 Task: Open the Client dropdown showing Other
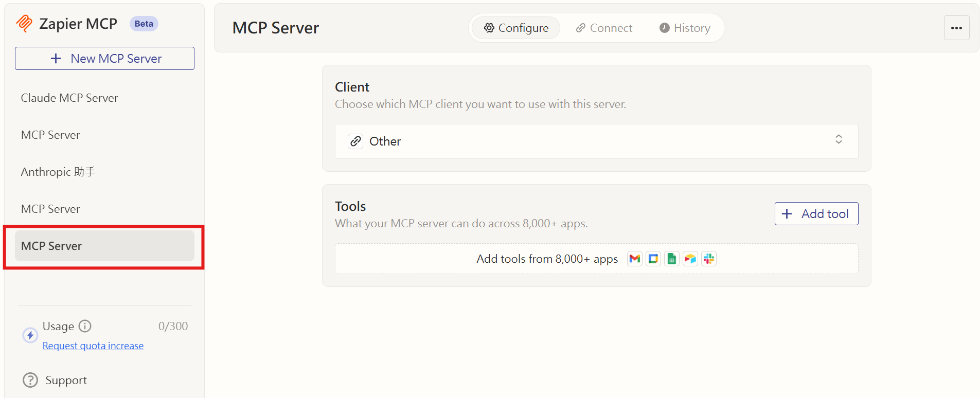pos(596,141)
